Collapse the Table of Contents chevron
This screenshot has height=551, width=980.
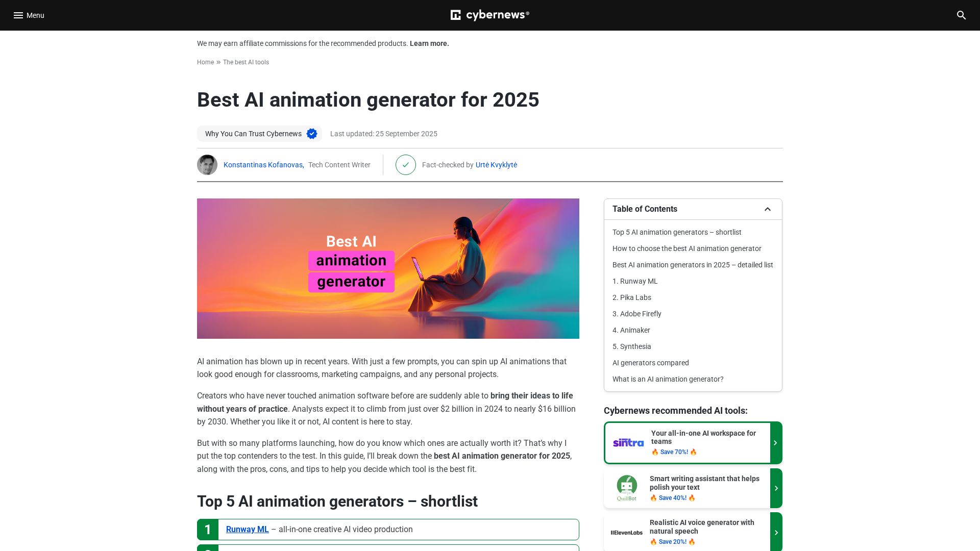point(768,209)
